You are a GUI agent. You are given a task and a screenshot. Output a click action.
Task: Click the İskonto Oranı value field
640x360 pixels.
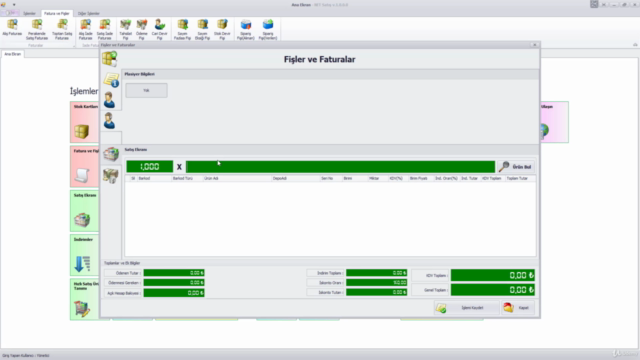point(376,282)
